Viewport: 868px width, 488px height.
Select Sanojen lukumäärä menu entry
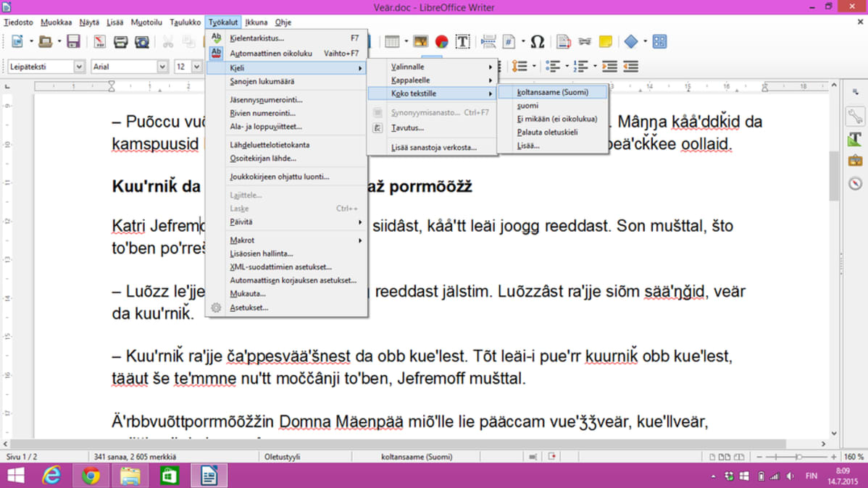(286, 81)
